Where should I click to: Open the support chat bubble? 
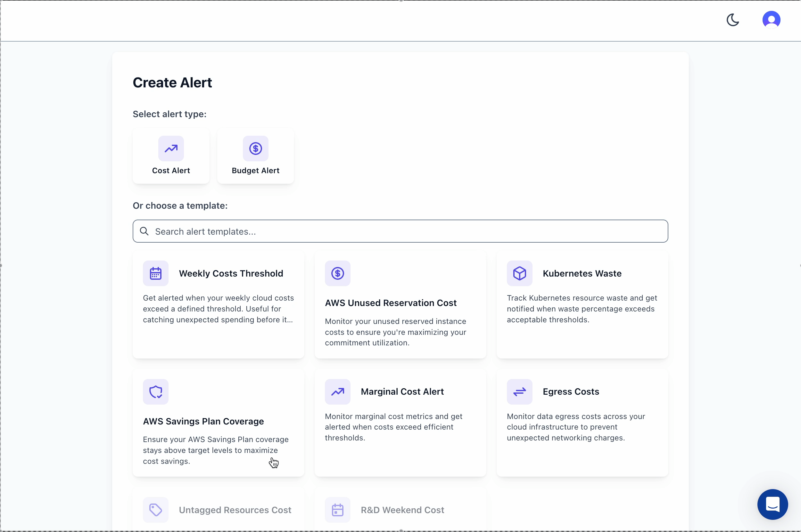pyautogui.click(x=772, y=504)
